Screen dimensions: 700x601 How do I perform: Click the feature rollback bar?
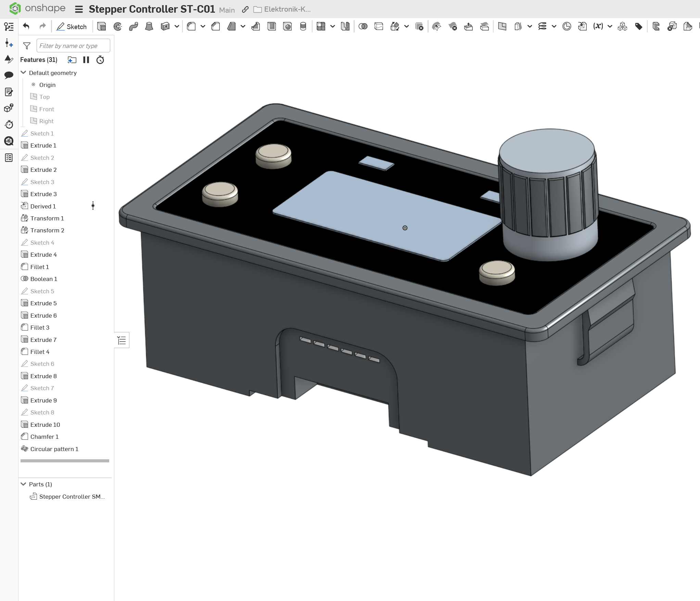pyautogui.click(x=65, y=461)
